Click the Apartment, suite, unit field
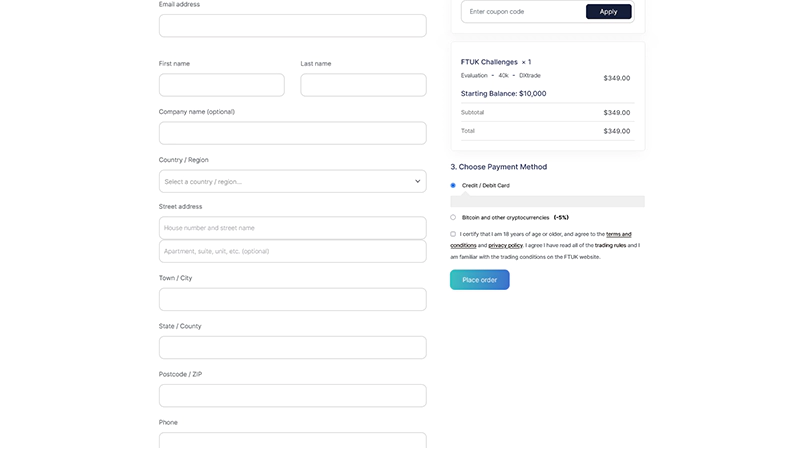Viewport: 800px width, 450px height. point(292,251)
